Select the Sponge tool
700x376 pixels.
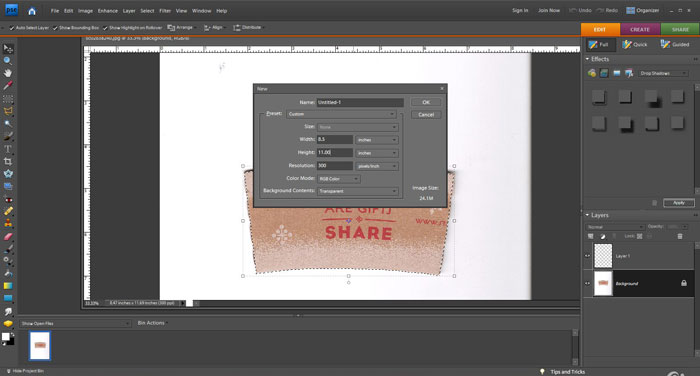(x=8, y=324)
